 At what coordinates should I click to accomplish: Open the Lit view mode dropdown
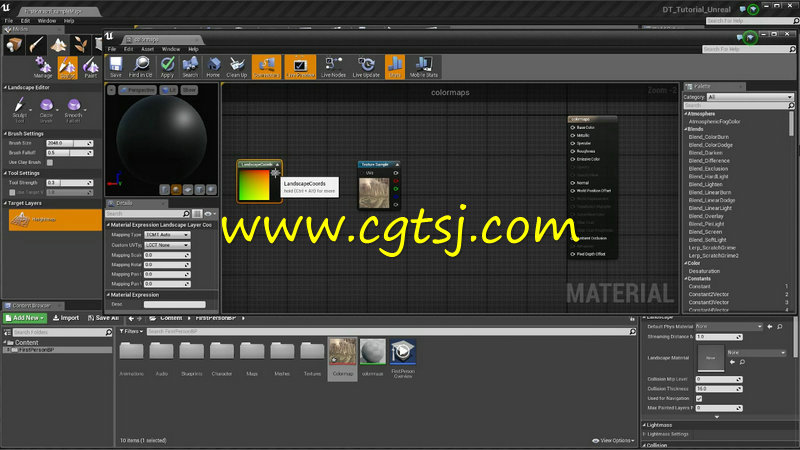(x=168, y=90)
